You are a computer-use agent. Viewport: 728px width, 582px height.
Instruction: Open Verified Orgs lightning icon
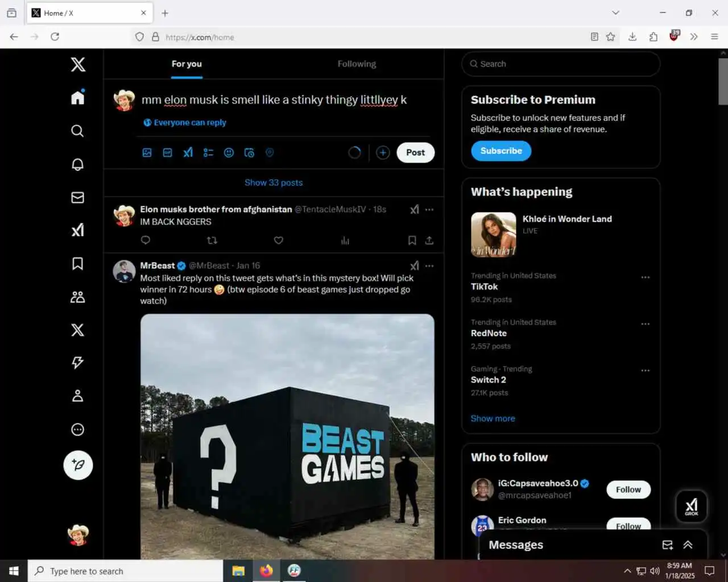[x=78, y=363]
